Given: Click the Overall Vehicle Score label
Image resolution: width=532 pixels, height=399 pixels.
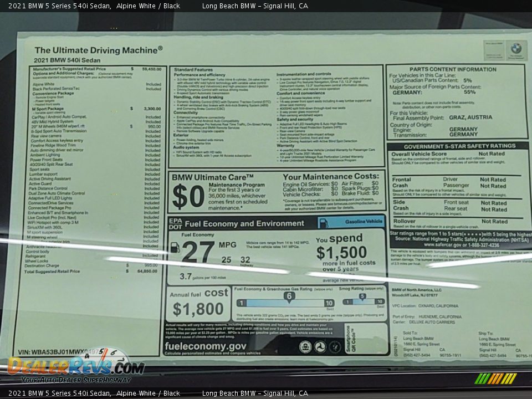Looking at the screenshot, I should tap(419, 154).
